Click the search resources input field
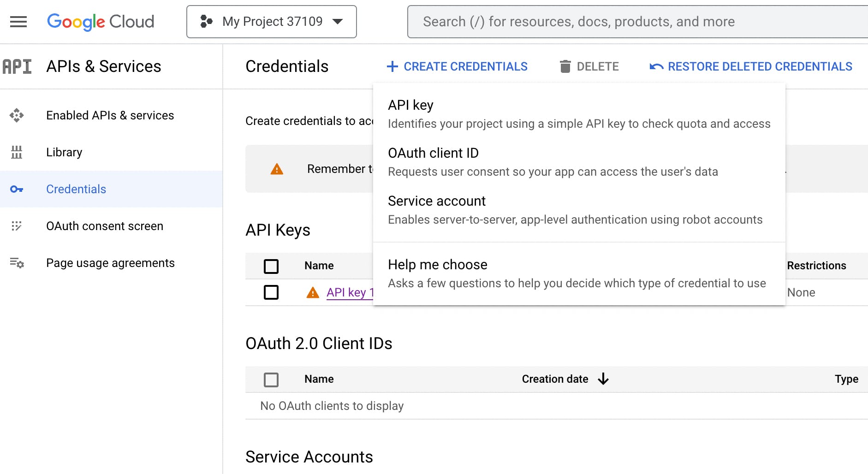 click(x=636, y=22)
